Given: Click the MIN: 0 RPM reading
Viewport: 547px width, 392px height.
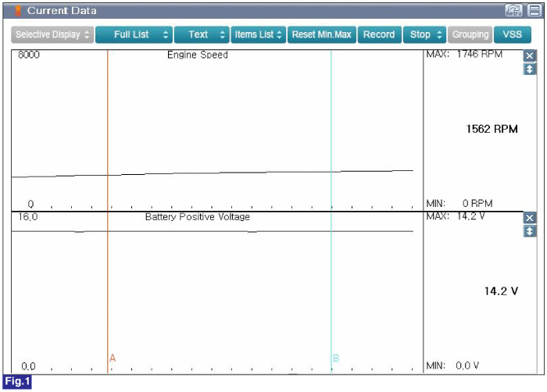Looking at the screenshot, I should [x=459, y=203].
